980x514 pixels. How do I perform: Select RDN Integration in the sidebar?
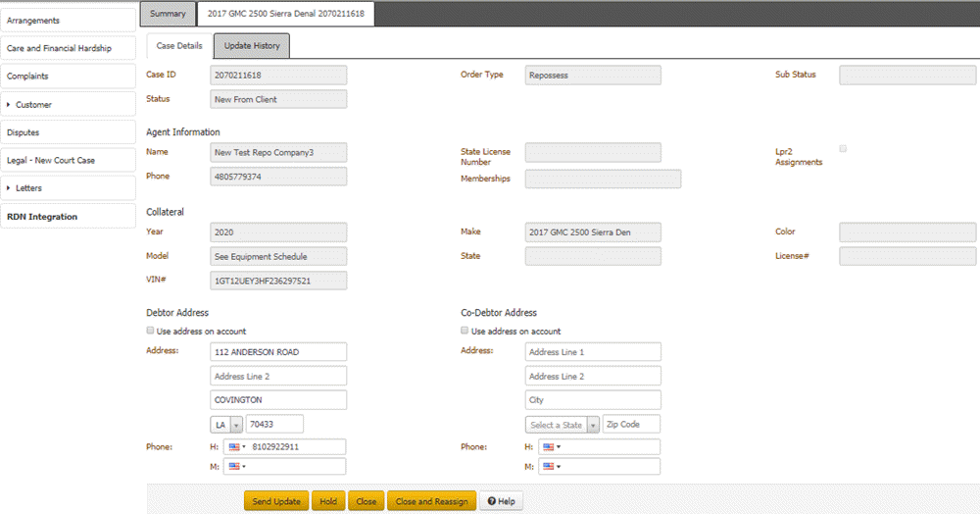[69, 217]
